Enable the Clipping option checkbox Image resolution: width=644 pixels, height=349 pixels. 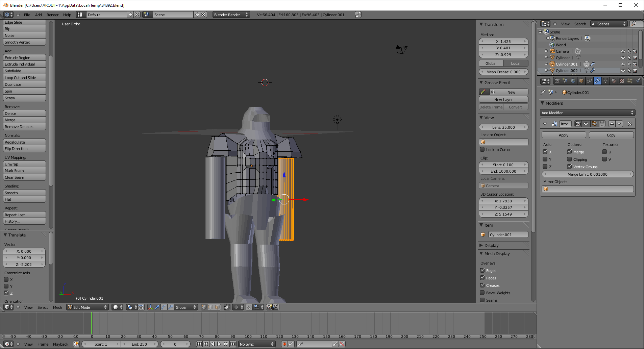click(x=569, y=159)
